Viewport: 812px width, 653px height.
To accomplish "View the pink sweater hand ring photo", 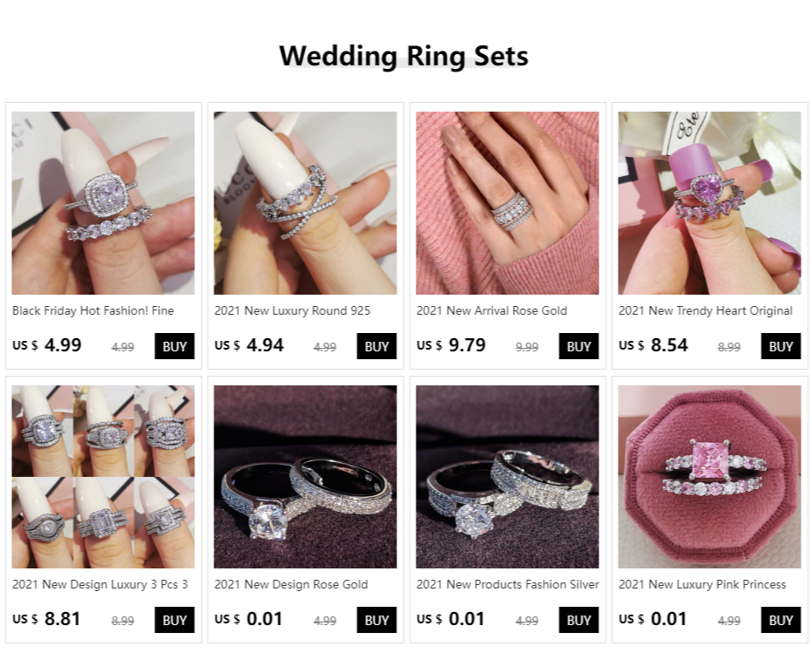I will tap(507, 202).
